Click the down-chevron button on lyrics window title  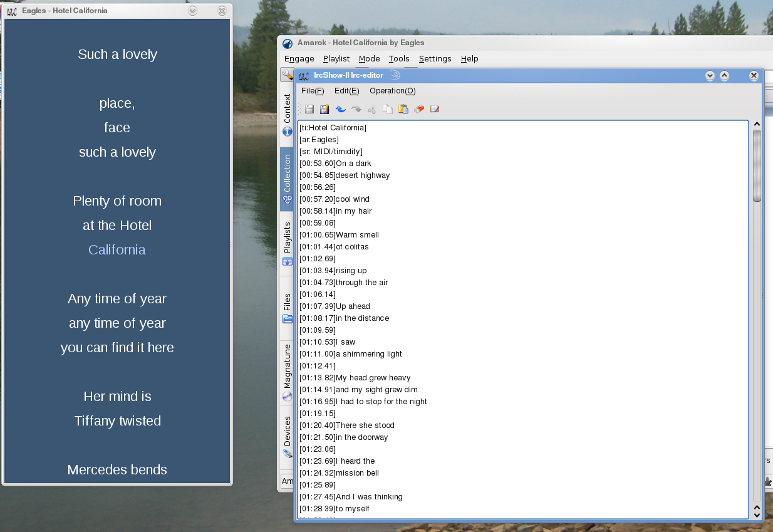coord(193,11)
